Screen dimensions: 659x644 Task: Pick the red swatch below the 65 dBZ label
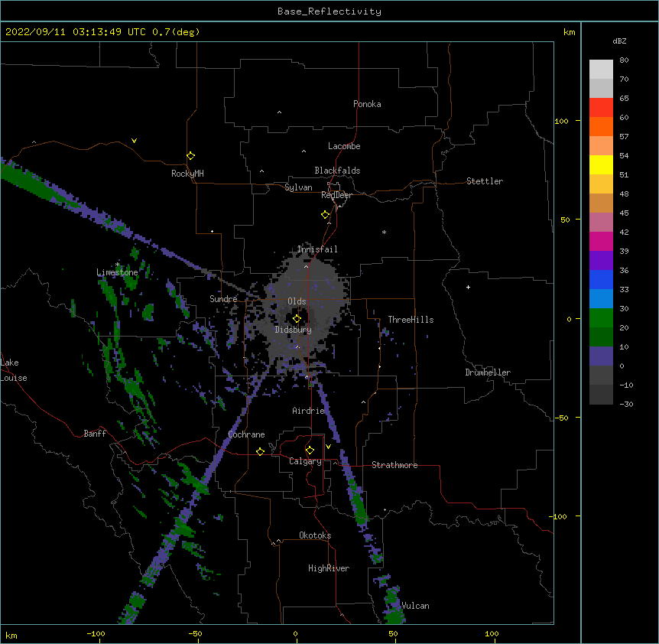tap(601, 107)
